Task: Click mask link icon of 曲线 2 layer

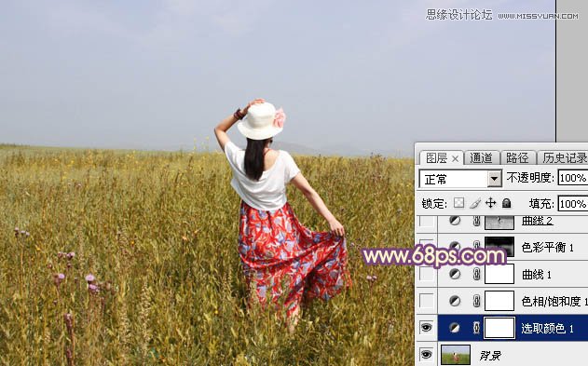Action: click(476, 221)
